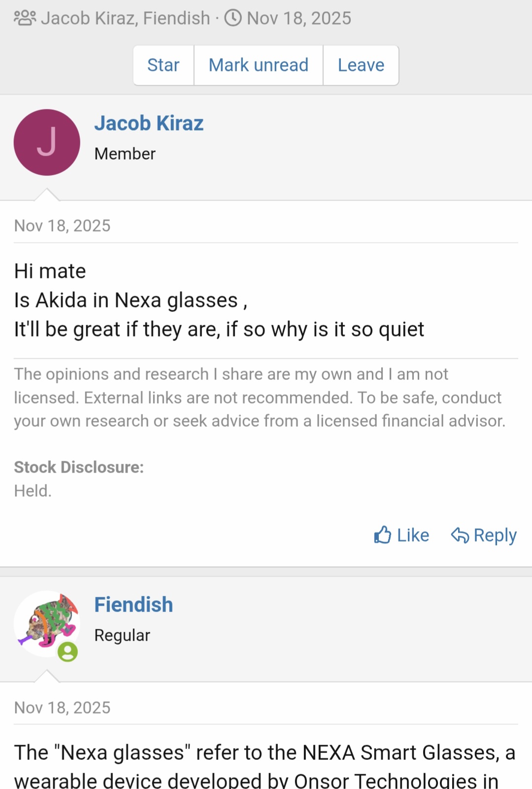The width and height of the screenshot is (532, 789).
Task: Star this conversation
Action: [x=164, y=65]
